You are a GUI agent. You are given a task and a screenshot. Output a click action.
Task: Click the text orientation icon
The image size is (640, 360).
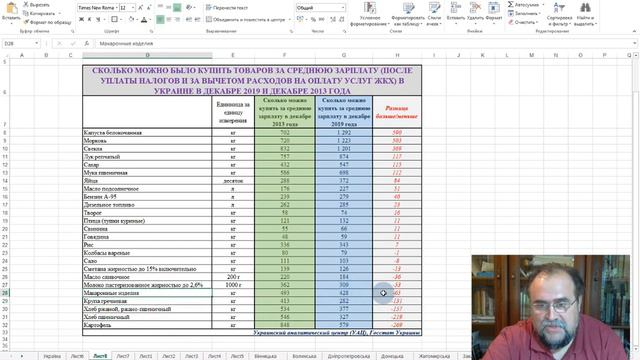pyautogui.click(x=189, y=8)
